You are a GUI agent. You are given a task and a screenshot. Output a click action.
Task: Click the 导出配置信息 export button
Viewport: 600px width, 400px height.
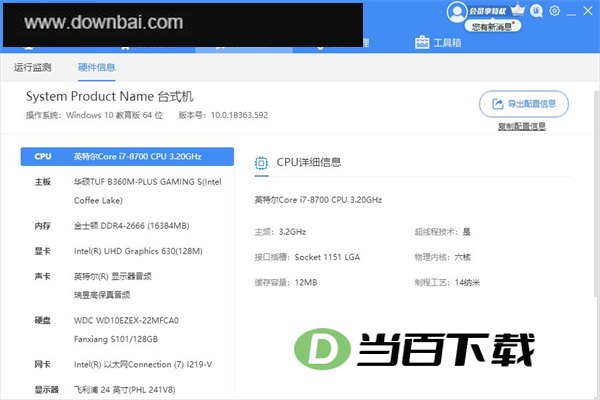coord(524,104)
